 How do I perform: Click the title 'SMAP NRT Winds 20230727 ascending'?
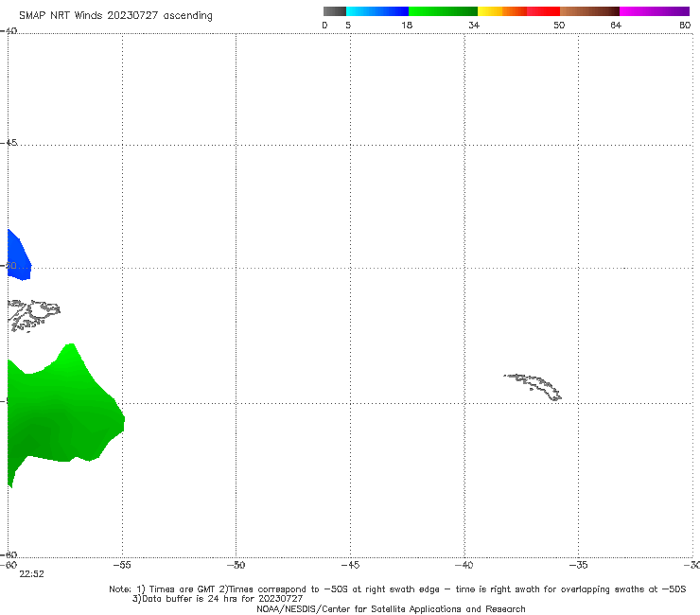coord(115,15)
